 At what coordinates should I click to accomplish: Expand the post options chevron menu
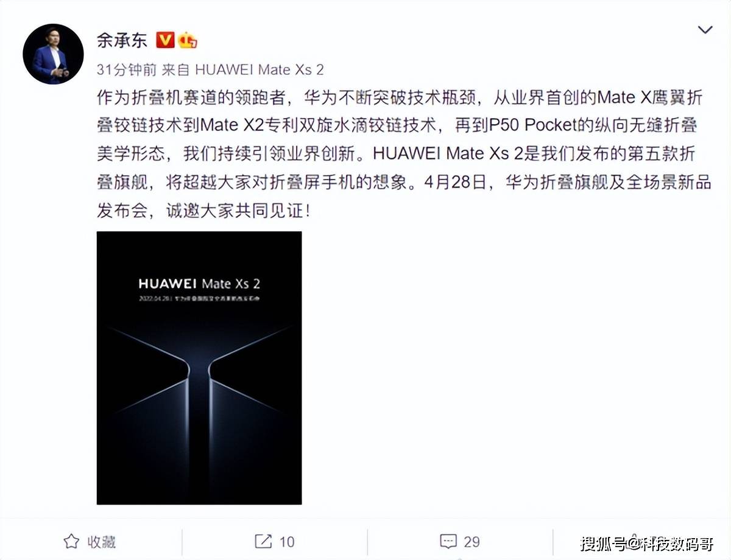[x=705, y=29]
